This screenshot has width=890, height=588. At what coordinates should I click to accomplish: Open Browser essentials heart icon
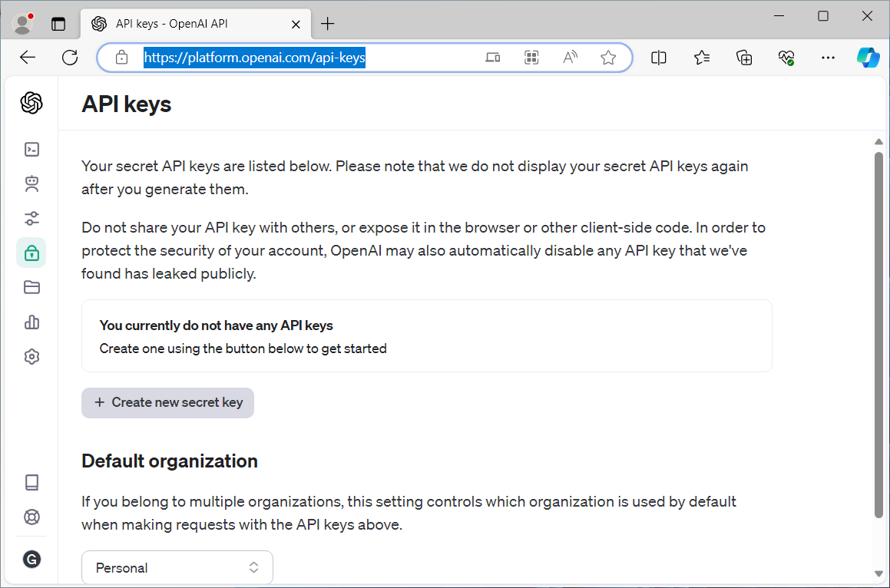(786, 58)
